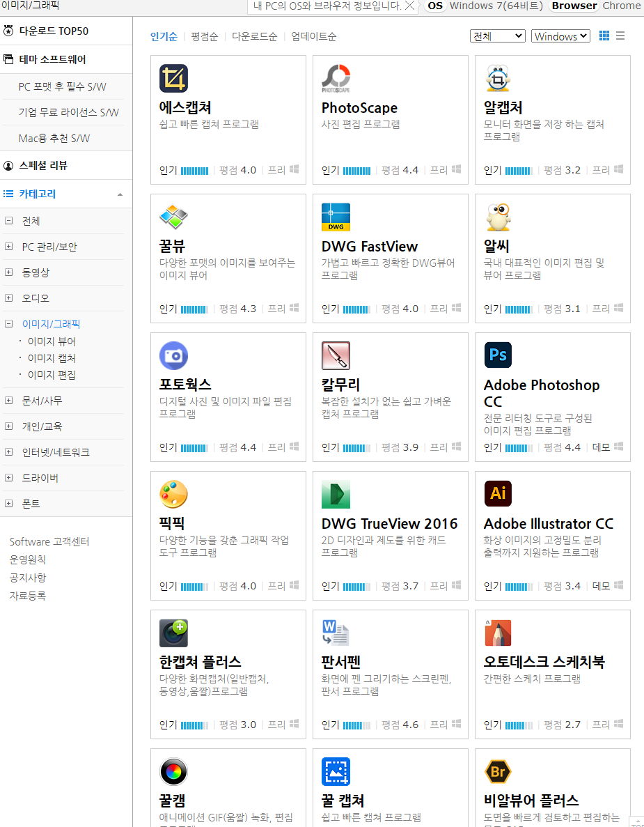Click 알씨 description text
This screenshot has width=644, height=827.
(x=544, y=269)
